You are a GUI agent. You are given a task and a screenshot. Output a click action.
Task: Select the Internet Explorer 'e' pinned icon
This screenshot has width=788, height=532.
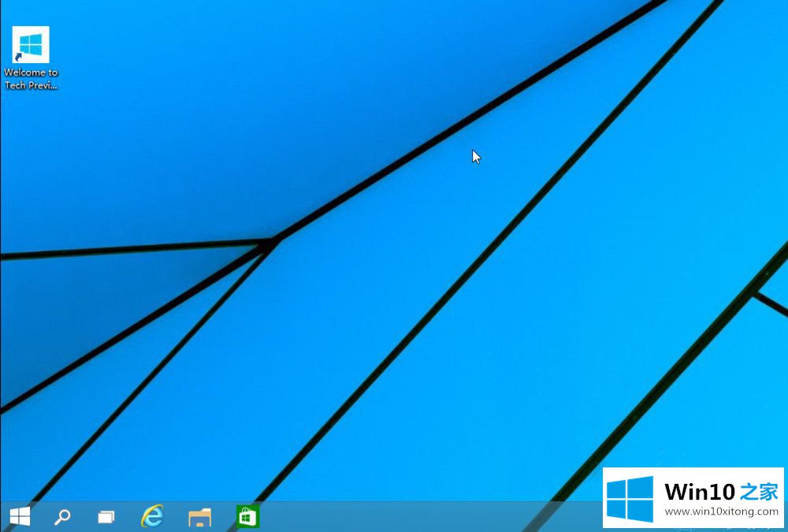coord(152,517)
